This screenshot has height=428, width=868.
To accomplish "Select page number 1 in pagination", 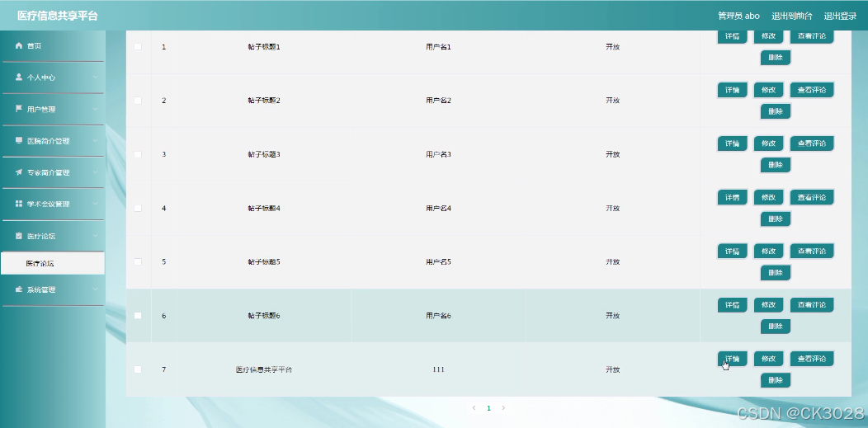I will click(488, 408).
